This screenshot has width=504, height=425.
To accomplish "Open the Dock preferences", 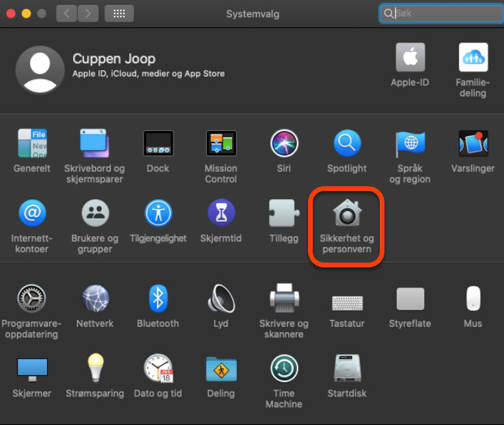I will click(158, 143).
